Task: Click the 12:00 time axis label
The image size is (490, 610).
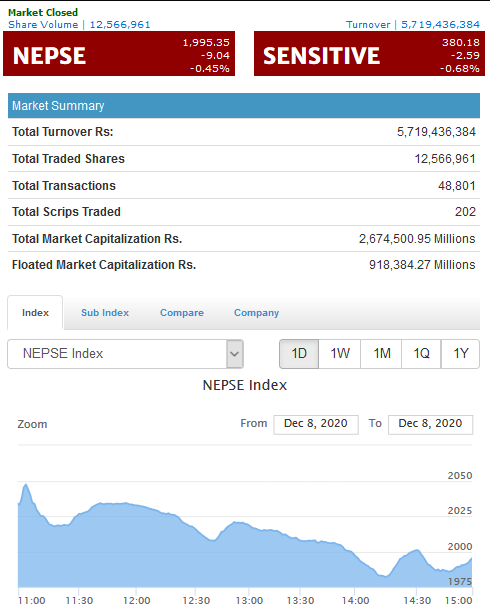Action: pos(136,601)
